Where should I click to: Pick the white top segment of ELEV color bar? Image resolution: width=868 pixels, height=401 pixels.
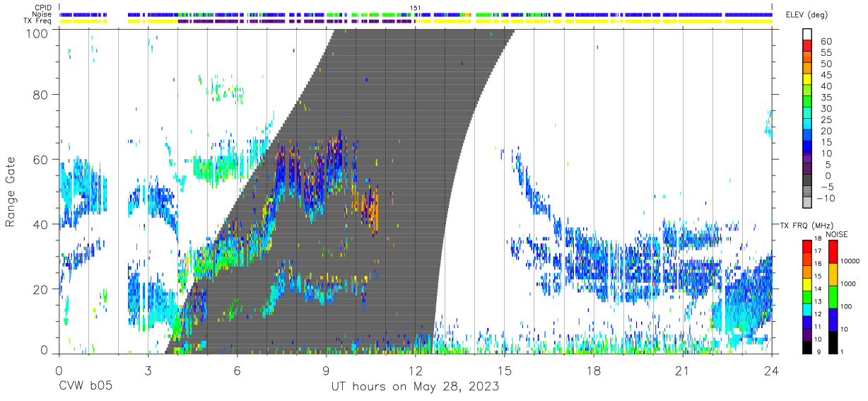coord(807,35)
